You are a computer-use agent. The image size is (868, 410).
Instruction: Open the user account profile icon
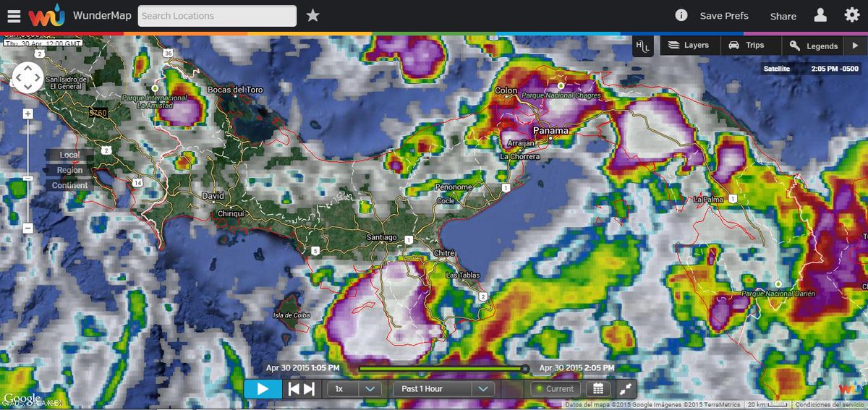point(820,15)
